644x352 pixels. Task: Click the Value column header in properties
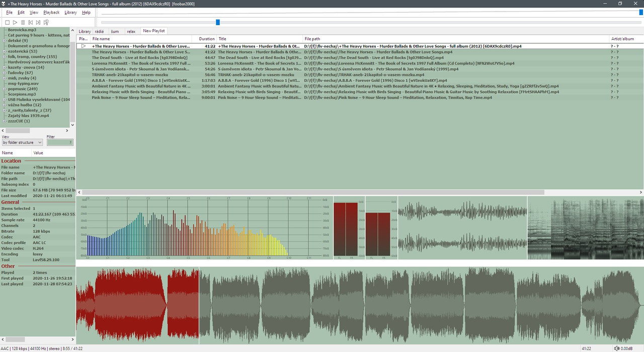pyautogui.click(x=54, y=153)
